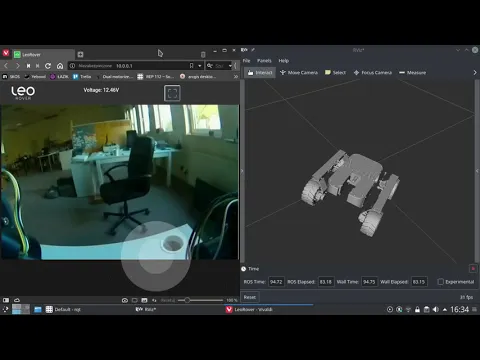
Task: Reload the LeoRover page
Action: click(48, 66)
